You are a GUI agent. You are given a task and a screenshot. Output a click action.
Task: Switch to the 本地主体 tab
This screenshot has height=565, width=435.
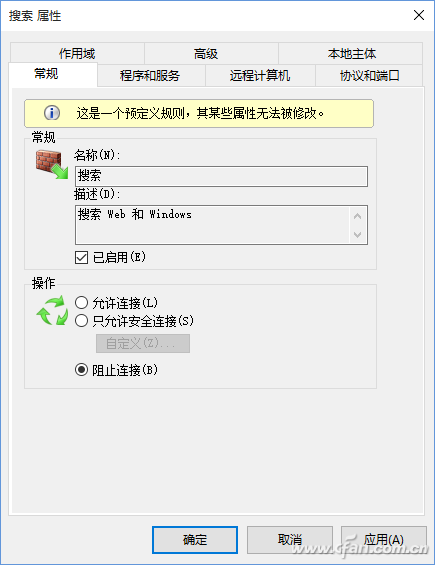(351, 53)
